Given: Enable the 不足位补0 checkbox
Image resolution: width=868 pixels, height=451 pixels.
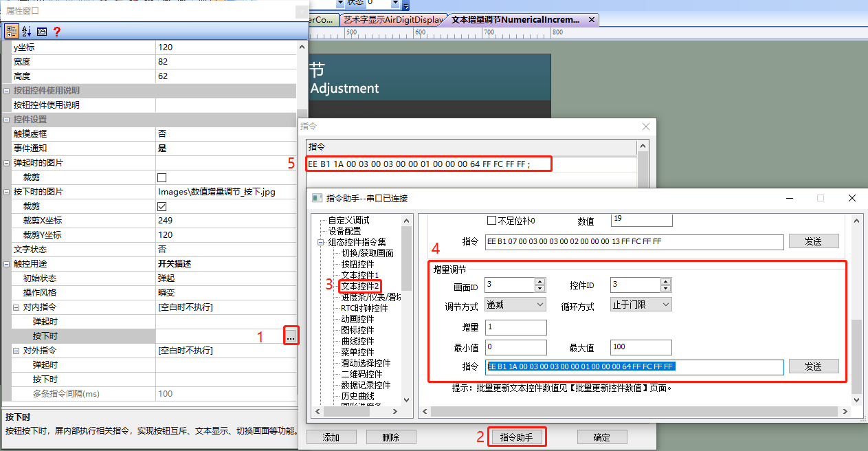Looking at the screenshot, I should click(491, 221).
